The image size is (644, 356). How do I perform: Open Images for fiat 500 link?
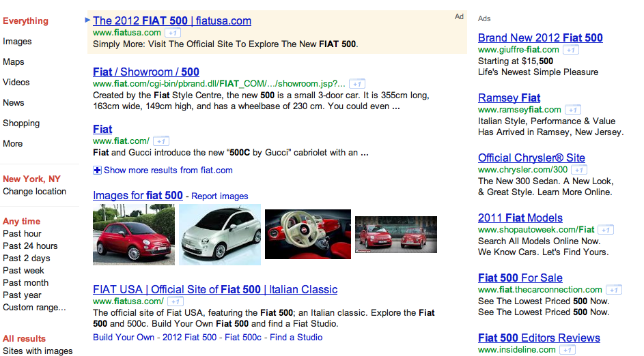pos(138,196)
